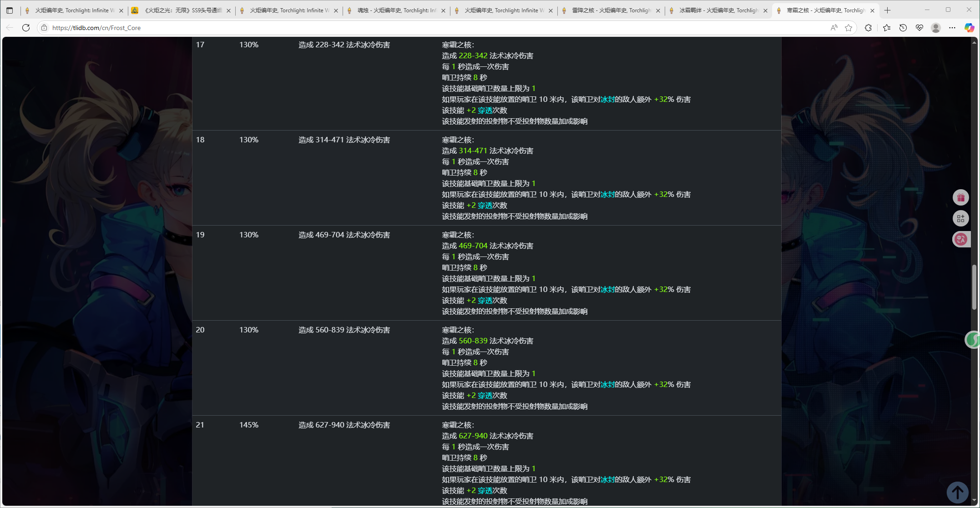Open the apps grid floating icon
The image size is (980, 508).
click(960, 218)
